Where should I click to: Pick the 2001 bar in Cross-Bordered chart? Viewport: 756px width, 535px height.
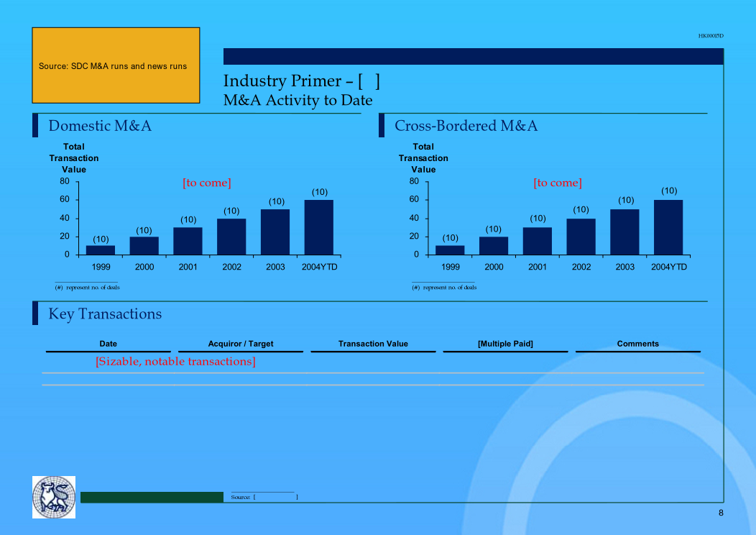[x=537, y=241]
